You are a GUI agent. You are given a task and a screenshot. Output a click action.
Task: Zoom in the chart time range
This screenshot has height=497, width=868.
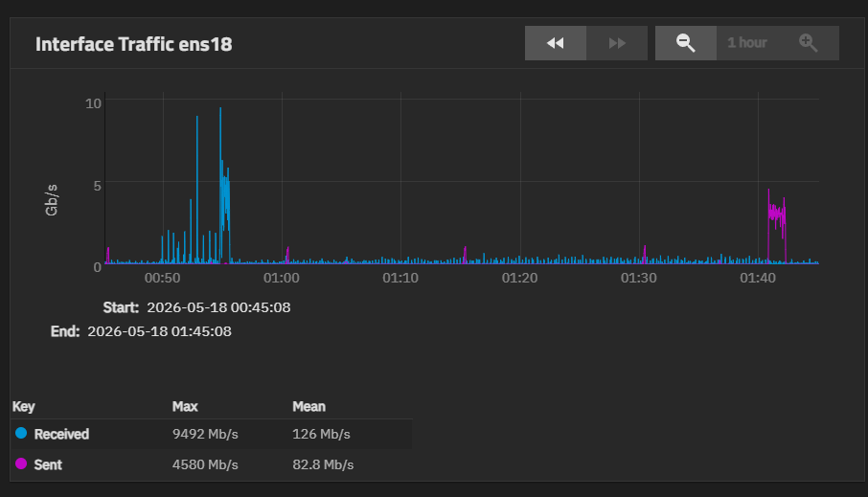[809, 43]
